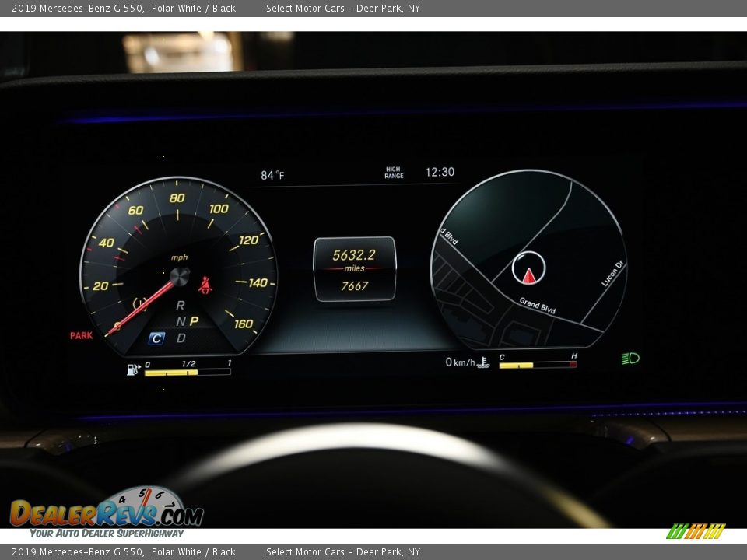
Task: Tap the Grand Blvd street label
Action: tap(538, 305)
